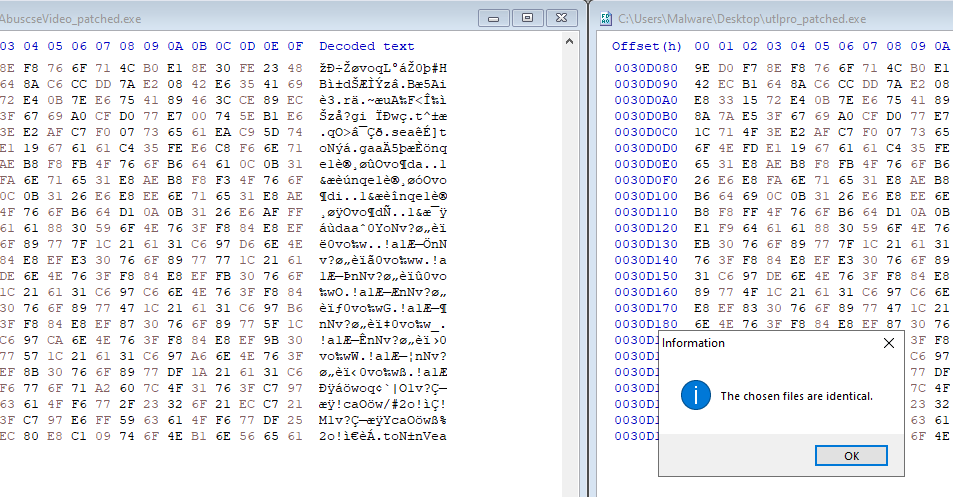Viewport: 953px width, 497px height.
Task: Click decoded text 'æÿ!caOöw/#2o!ìÇ!'
Action: point(383,404)
